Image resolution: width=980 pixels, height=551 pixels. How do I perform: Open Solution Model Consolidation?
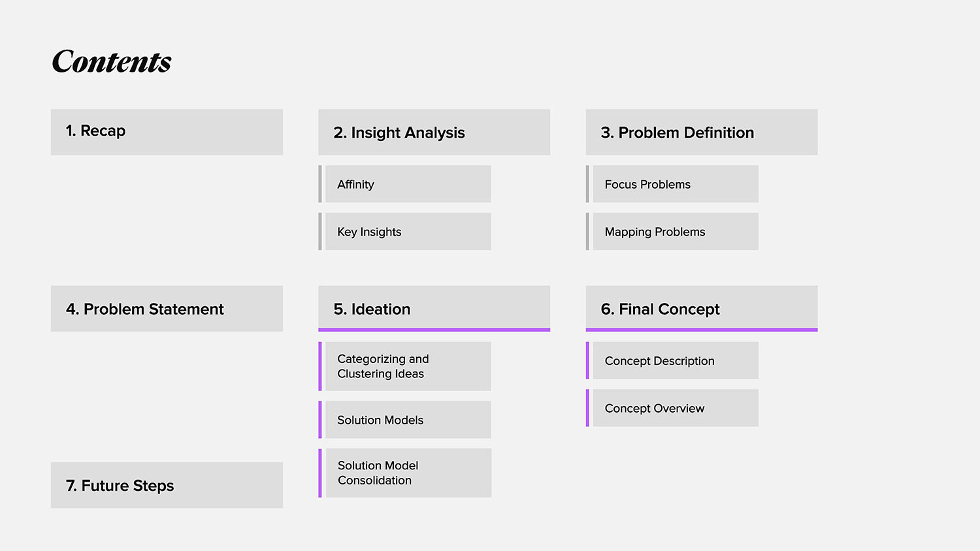tap(408, 473)
